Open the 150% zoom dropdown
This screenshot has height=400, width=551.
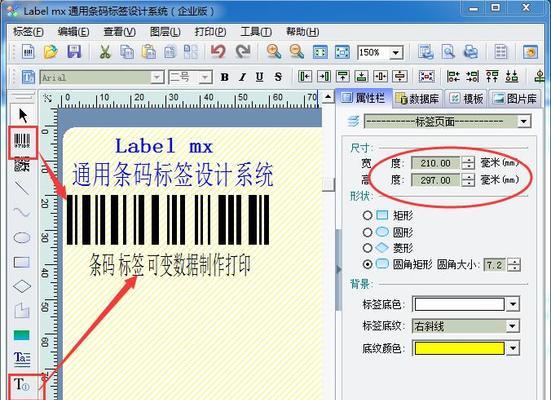click(x=396, y=53)
